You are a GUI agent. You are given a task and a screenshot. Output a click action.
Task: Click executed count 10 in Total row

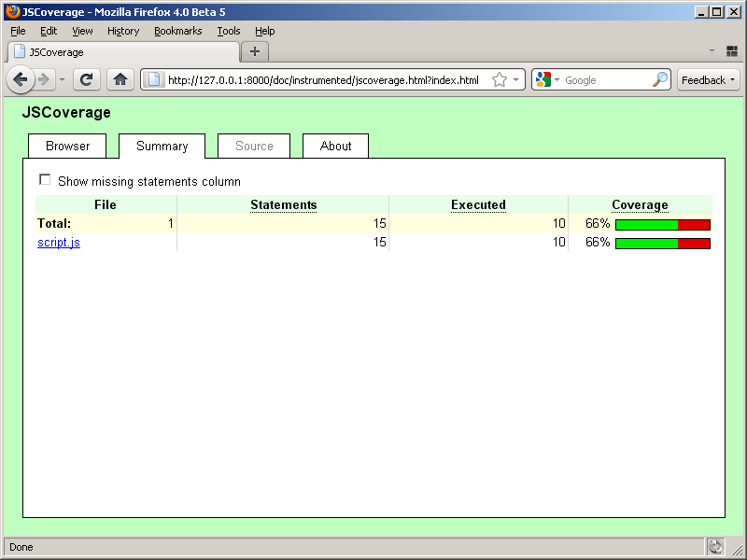[x=558, y=223]
